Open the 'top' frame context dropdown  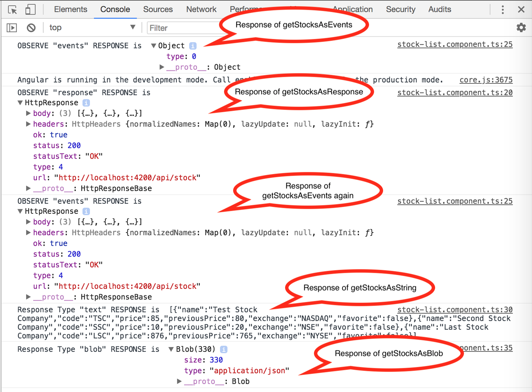tap(92, 27)
